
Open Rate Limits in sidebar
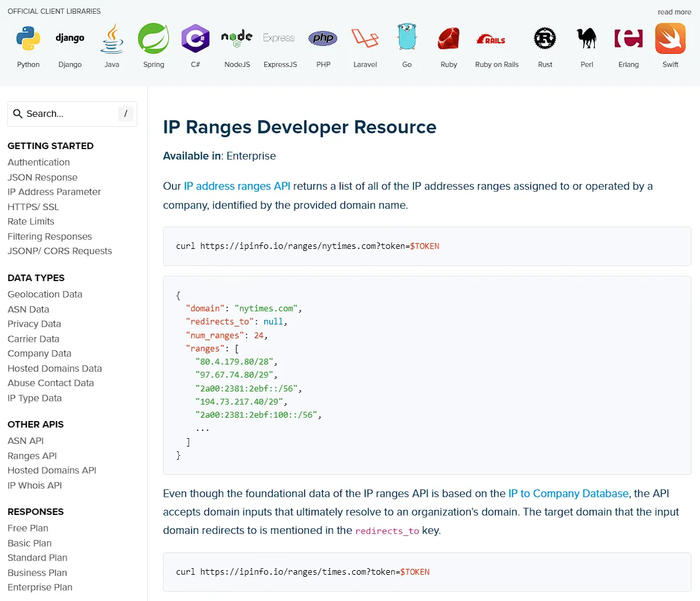coord(31,221)
